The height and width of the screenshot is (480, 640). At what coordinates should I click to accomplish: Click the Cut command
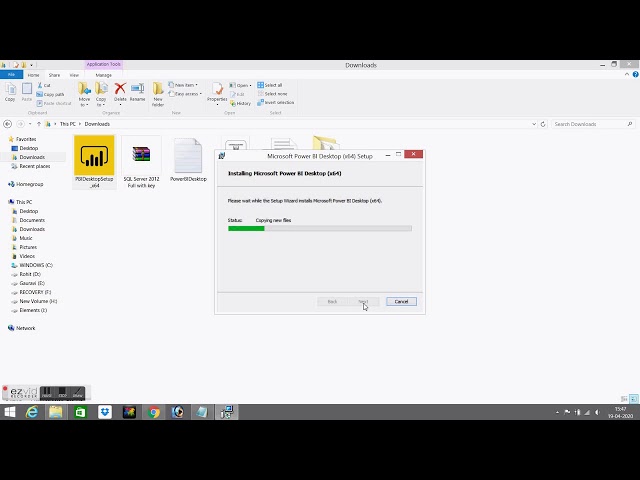tap(44, 85)
